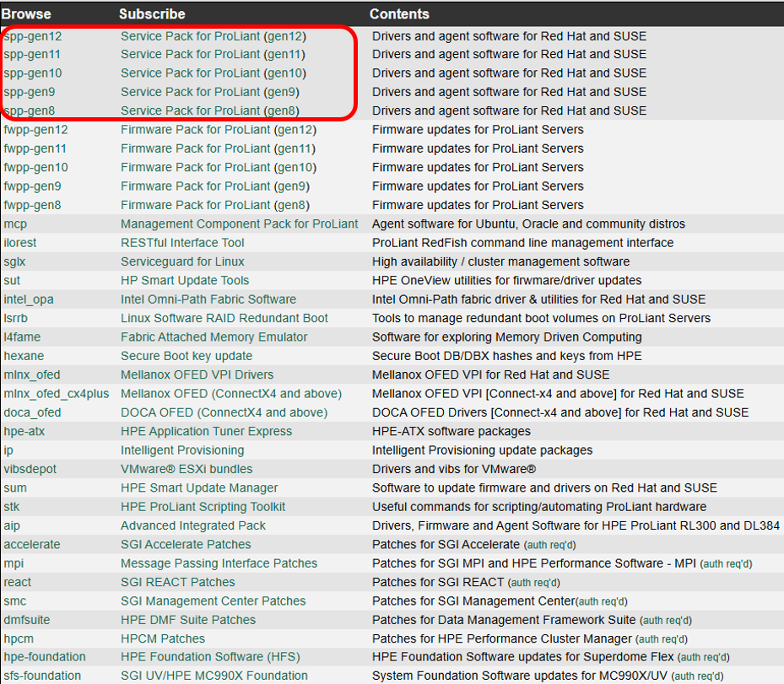
Task: Subscribe to Firmware Pack for ProLiant (gen11)
Action: [x=218, y=149]
